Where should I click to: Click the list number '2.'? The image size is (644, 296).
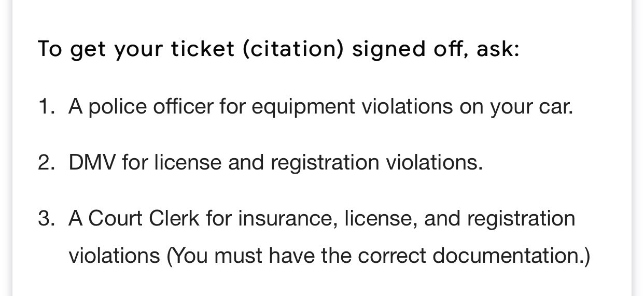pyautogui.click(x=46, y=163)
